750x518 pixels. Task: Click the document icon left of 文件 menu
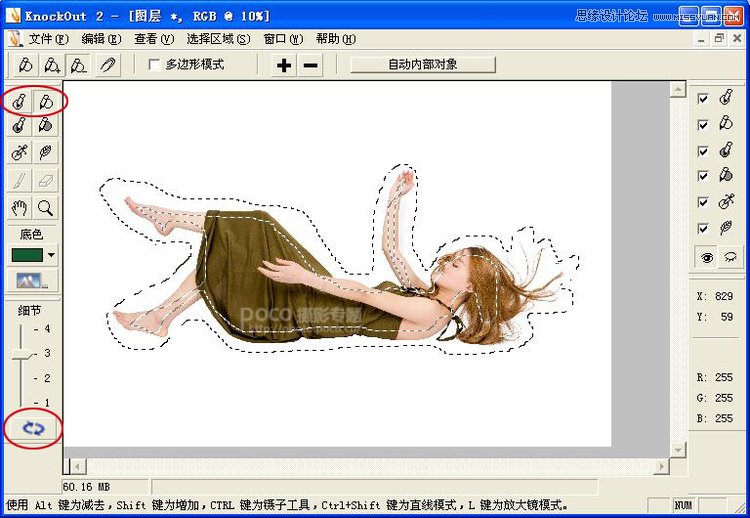(15, 39)
